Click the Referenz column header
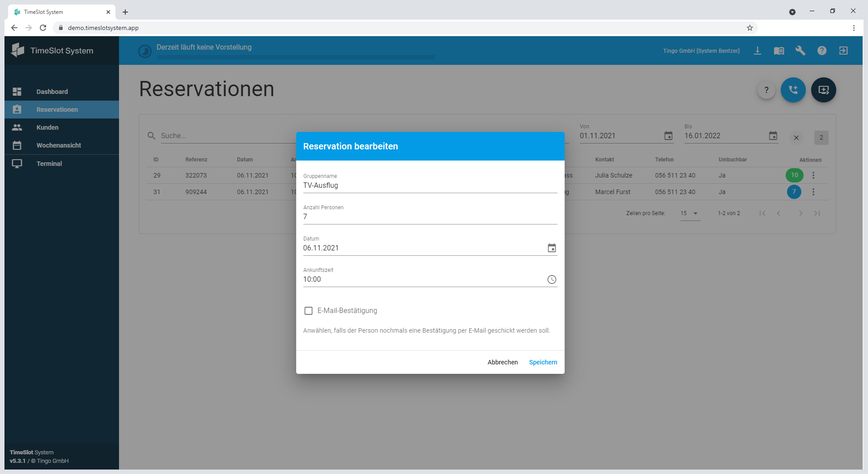Screen dimensions: 868x474 pyautogui.click(x=196, y=160)
